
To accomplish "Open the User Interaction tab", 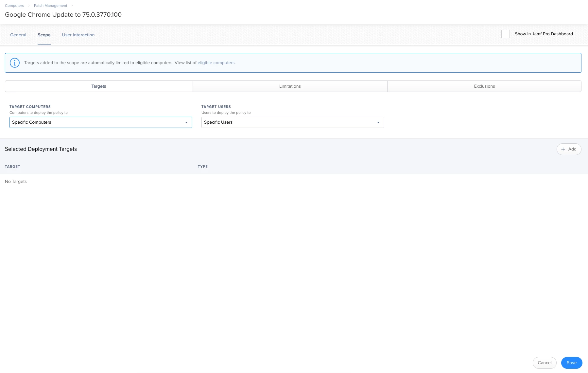I will pyautogui.click(x=78, y=35).
